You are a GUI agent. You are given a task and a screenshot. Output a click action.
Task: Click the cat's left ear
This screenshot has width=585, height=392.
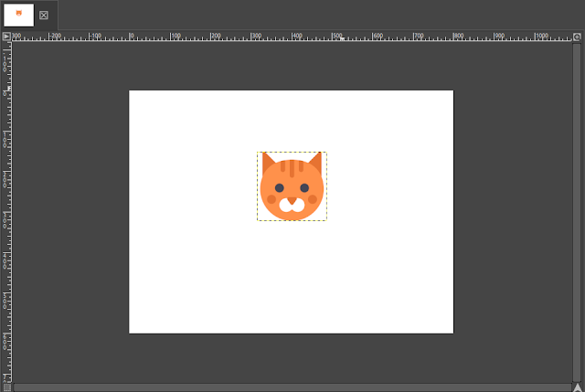268,163
